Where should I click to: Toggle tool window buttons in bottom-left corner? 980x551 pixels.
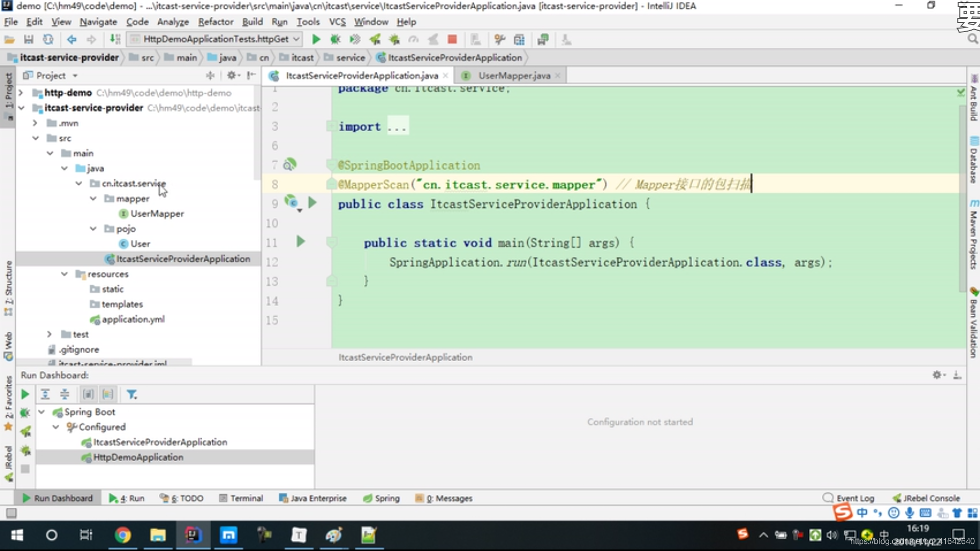click(11, 513)
